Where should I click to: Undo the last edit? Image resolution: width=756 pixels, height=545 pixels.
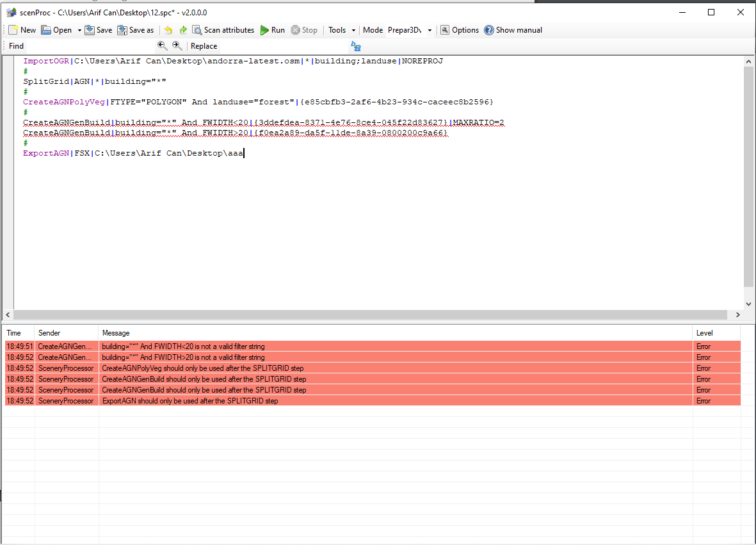click(168, 30)
